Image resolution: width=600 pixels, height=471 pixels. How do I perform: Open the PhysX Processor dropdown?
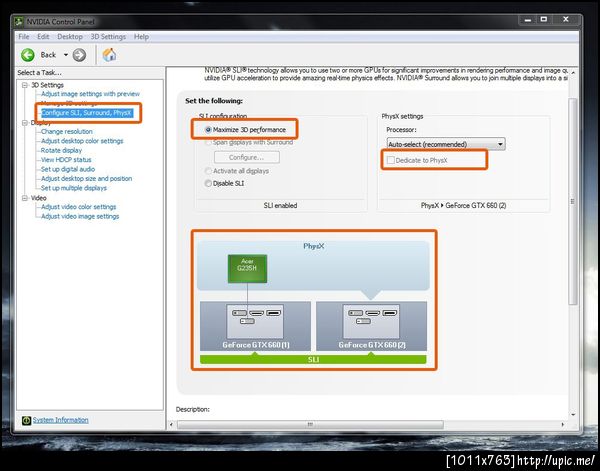446,144
